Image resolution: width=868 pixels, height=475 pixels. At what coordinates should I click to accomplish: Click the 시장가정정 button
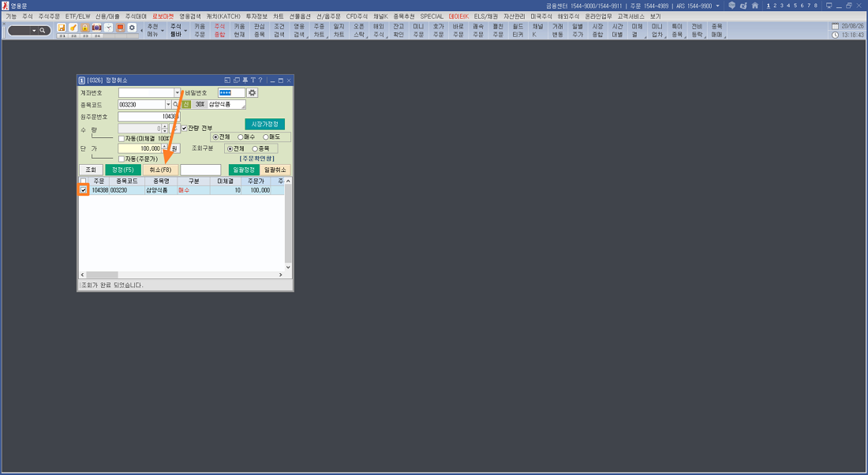click(264, 124)
